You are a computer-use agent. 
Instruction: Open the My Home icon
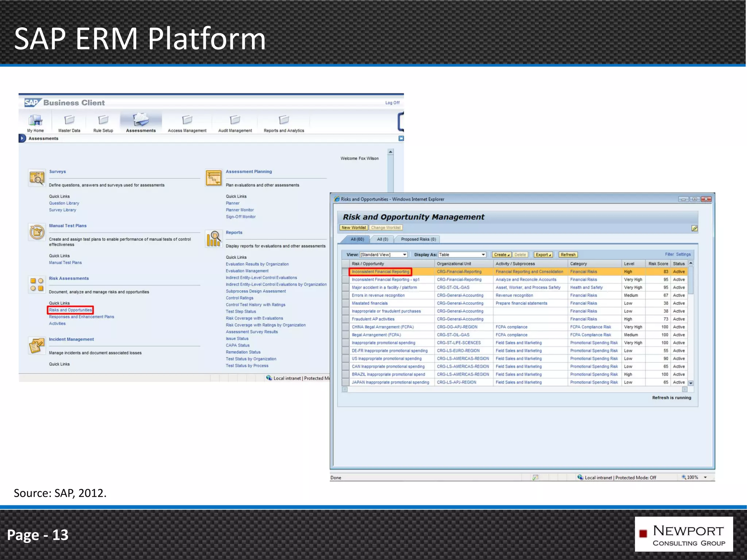(x=35, y=120)
